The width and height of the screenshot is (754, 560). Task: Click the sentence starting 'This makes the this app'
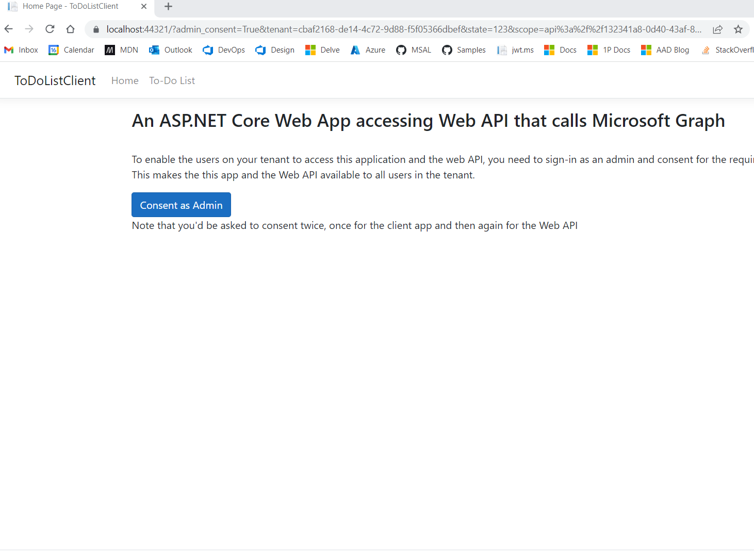pyautogui.click(x=303, y=175)
